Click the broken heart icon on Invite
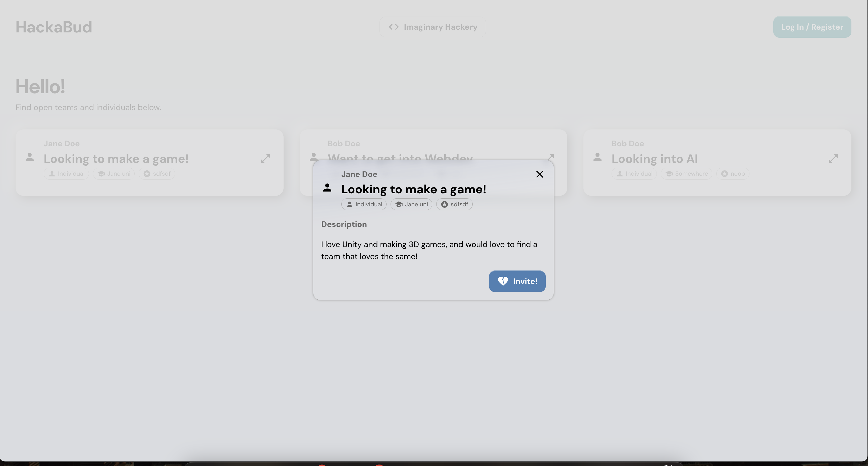Image resolution: width=868 pixels, height=466 pixels. pyautogui.click(x=503, y=281)
